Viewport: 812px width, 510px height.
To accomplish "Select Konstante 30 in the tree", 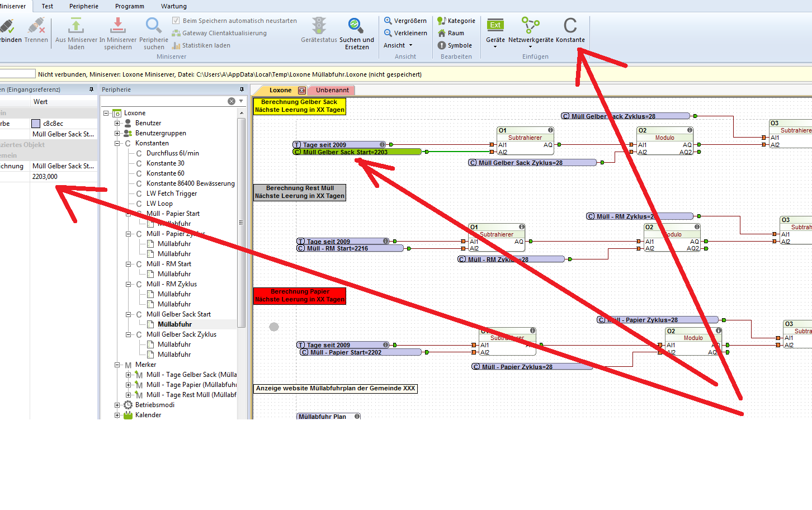I will pos(166,163).
